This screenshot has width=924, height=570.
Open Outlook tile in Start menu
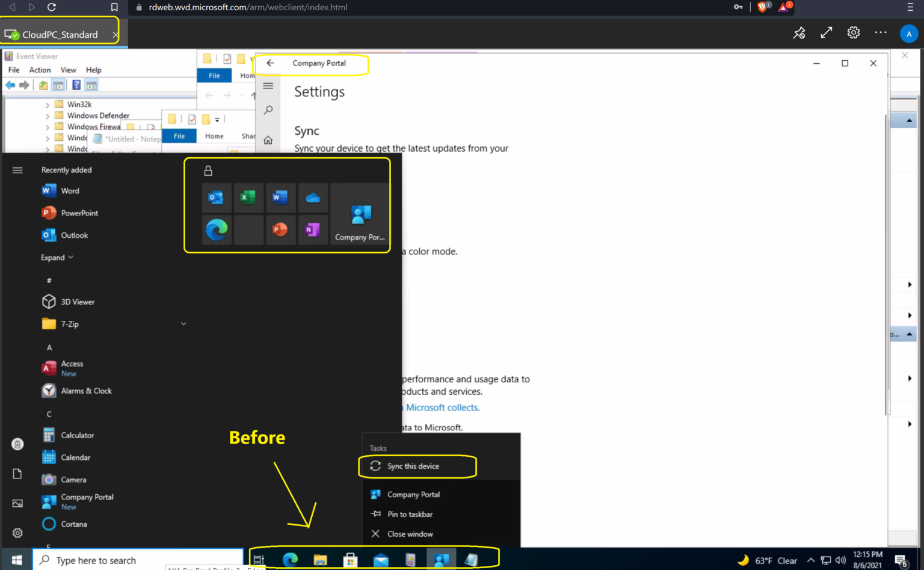click(x=217, y=198)
